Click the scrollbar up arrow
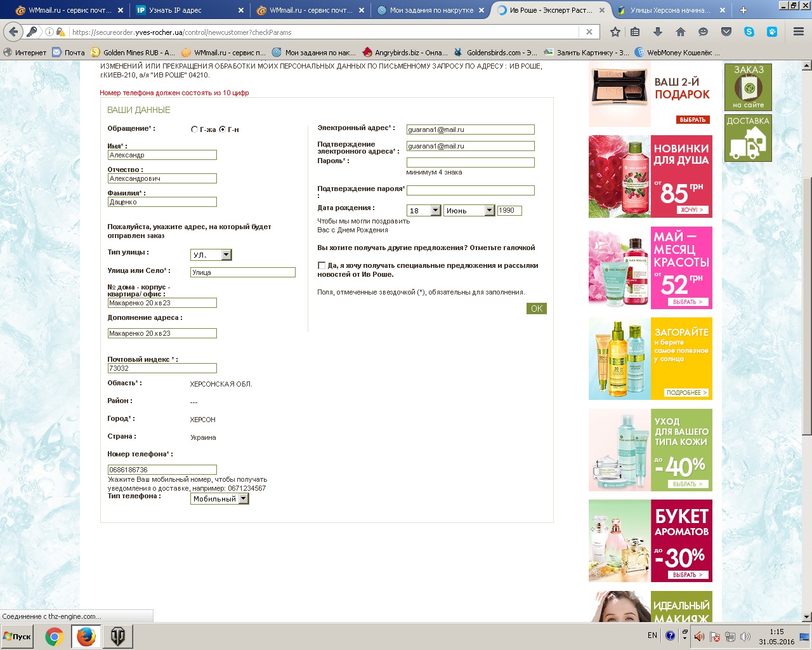 tap(807, 65)
